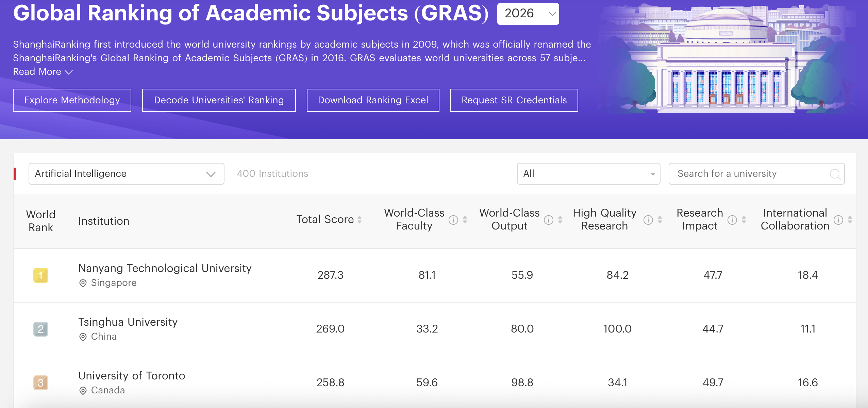Click Request SR Credentials button
Screen dimensions: 868x408
(x=514, y=100)
